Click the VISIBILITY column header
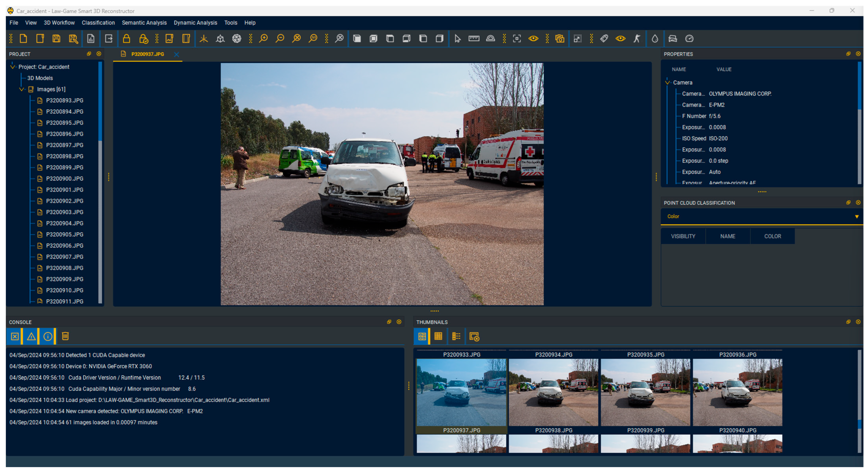This screenshot has width=868, height=473. pos(683,236)
